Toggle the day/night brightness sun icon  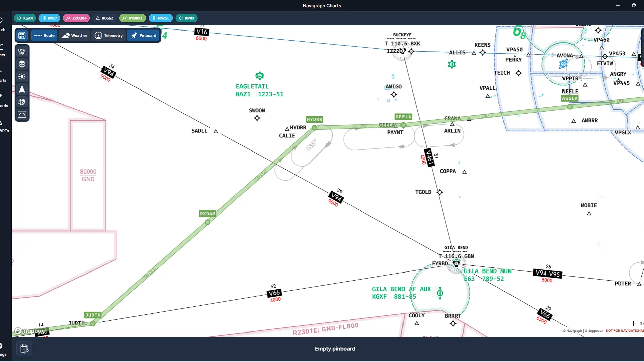click(x=22, y=77)
